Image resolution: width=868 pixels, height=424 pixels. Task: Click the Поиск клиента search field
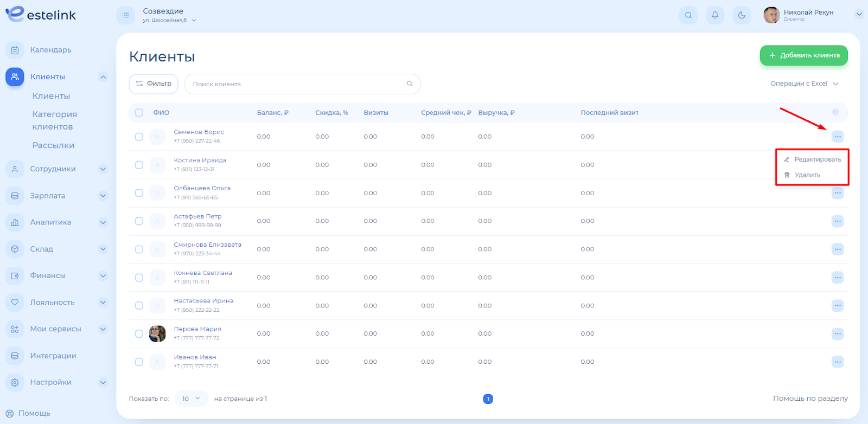point(298,84)
